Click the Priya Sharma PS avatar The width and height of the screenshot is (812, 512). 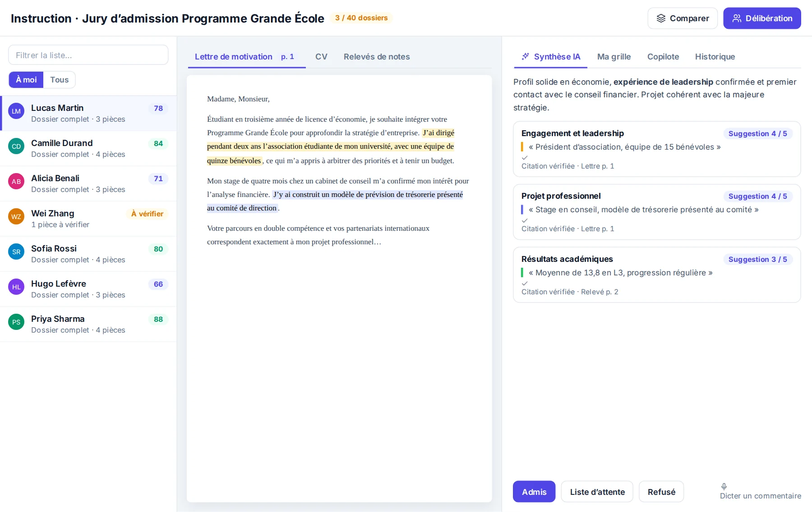point(16,322)
